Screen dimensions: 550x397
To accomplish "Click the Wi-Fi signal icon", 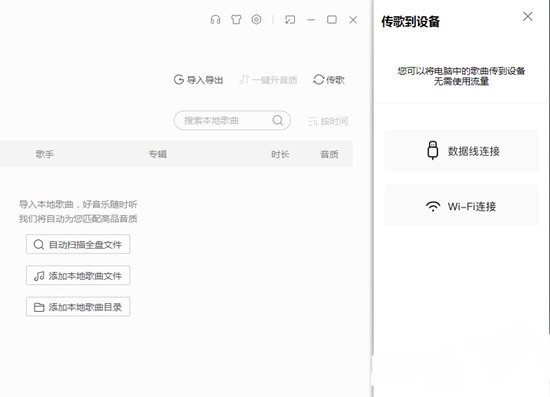I will [x=433, y=206].
